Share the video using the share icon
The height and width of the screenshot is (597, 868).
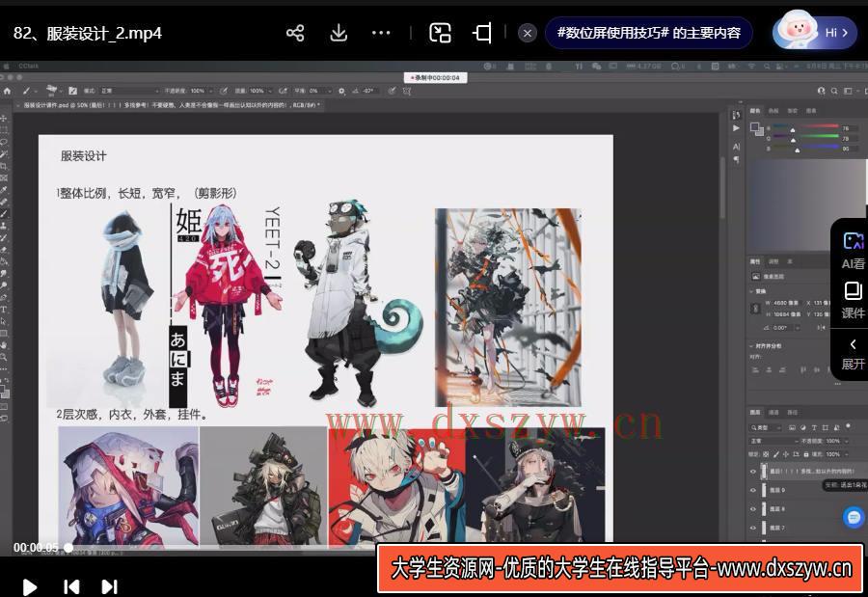pos(295,33)
